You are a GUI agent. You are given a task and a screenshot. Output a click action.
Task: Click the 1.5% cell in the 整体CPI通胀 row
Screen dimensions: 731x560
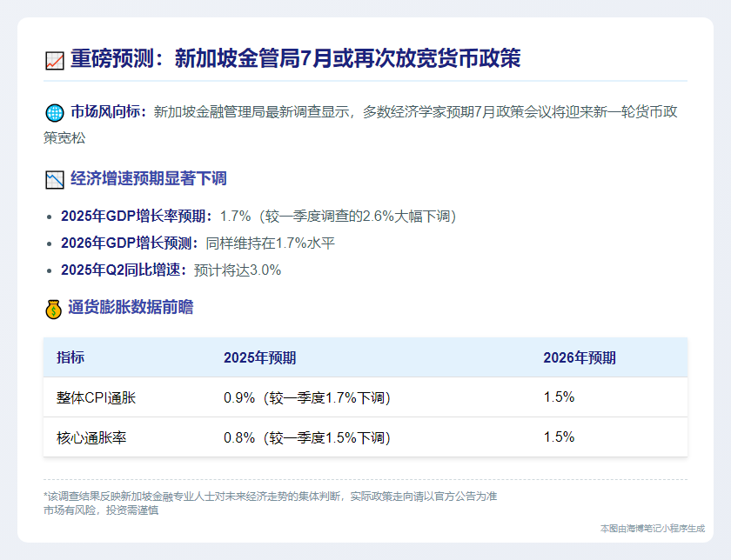(x=559, y=397)
